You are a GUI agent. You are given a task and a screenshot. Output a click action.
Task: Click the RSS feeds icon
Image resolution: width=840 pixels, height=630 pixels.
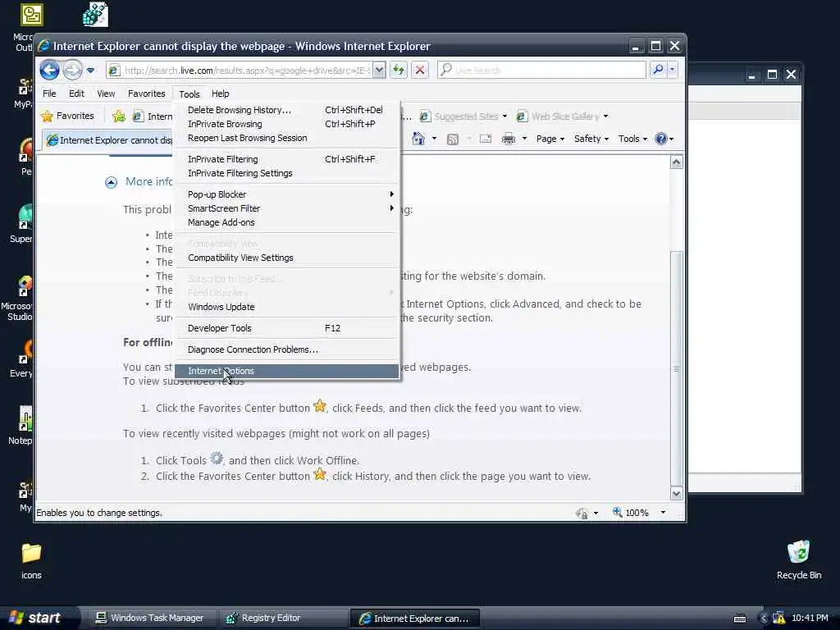[453, 139]
